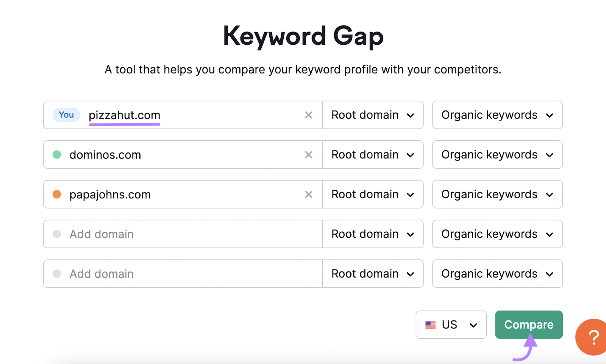Click the gray dot in the first Add domain row
Viewport: 606px width, 364px height.
[56, 234]
